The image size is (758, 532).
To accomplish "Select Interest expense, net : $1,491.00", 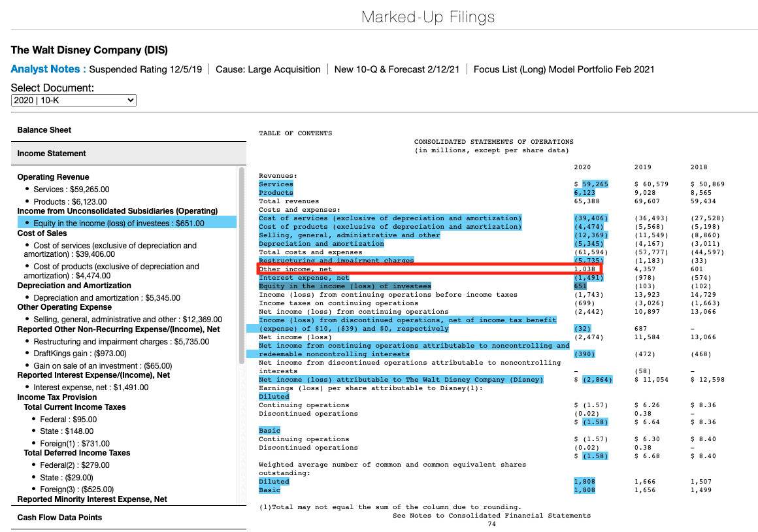I will pyautogui.click(x=91, y=388).
